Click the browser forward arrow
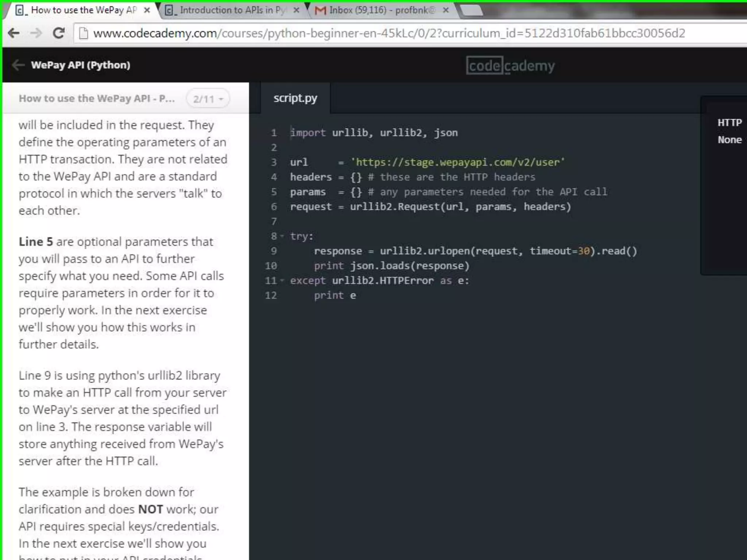This screenshot has width=747, height=560. [36, 34]
